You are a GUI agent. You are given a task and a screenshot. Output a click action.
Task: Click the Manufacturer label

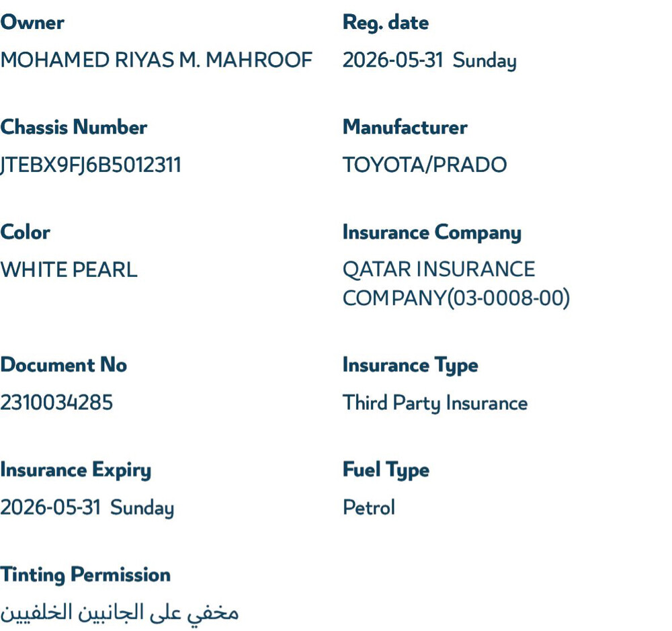(x=405, y=127)
